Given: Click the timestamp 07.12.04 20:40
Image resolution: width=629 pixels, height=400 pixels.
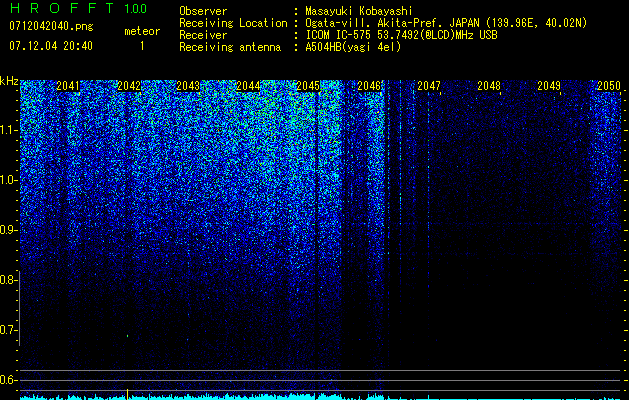Looking at the screenshot, I should [51, 46].
